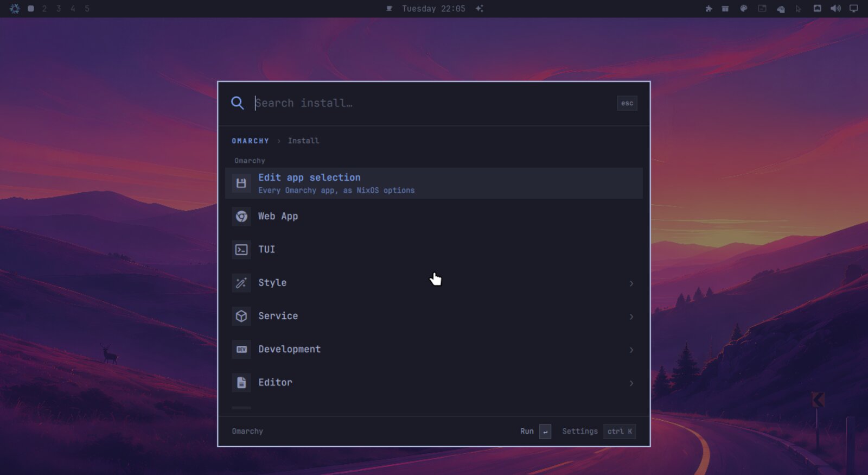This screenshot has height=475, width=868.
Task: Select the Edit app selection entry
Action: click(434, 183)
